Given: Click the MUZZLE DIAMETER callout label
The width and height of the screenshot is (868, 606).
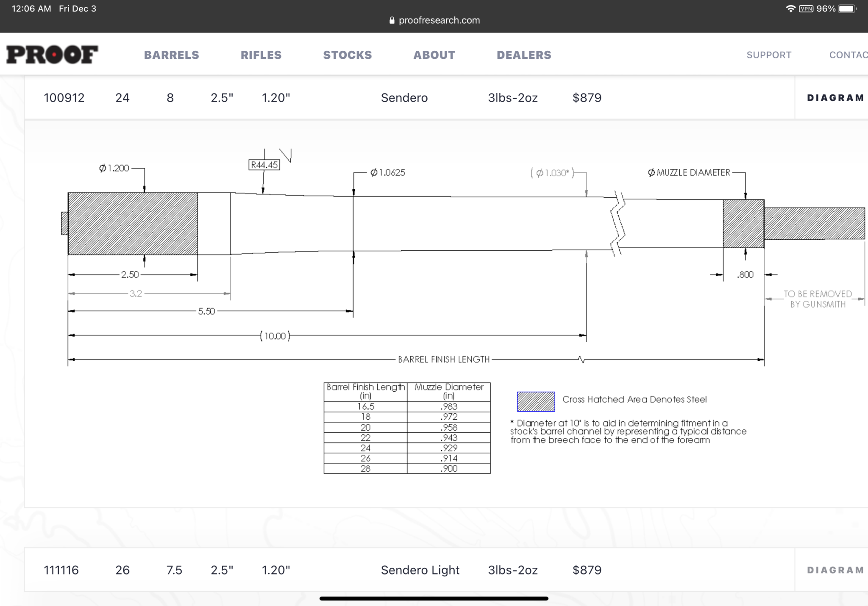Looking at the screenshot, I should [689, 173].
